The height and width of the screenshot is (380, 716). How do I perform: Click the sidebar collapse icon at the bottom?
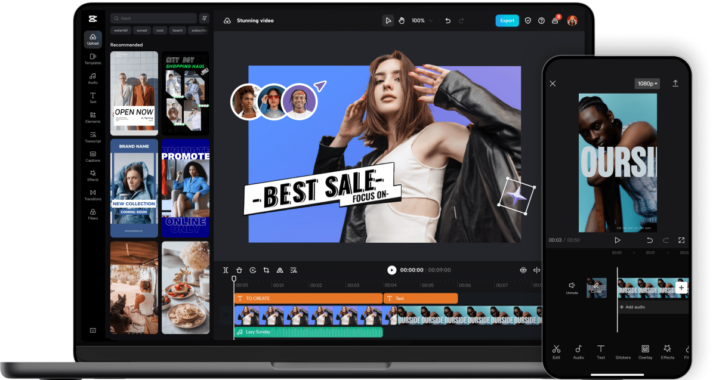pyautogui.click(x=93, y=330)
